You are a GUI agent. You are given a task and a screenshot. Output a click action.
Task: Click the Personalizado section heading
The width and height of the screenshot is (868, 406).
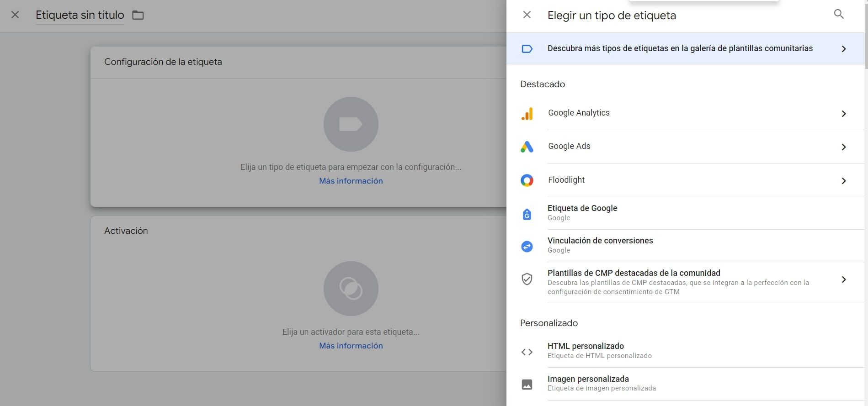point(549,323)
